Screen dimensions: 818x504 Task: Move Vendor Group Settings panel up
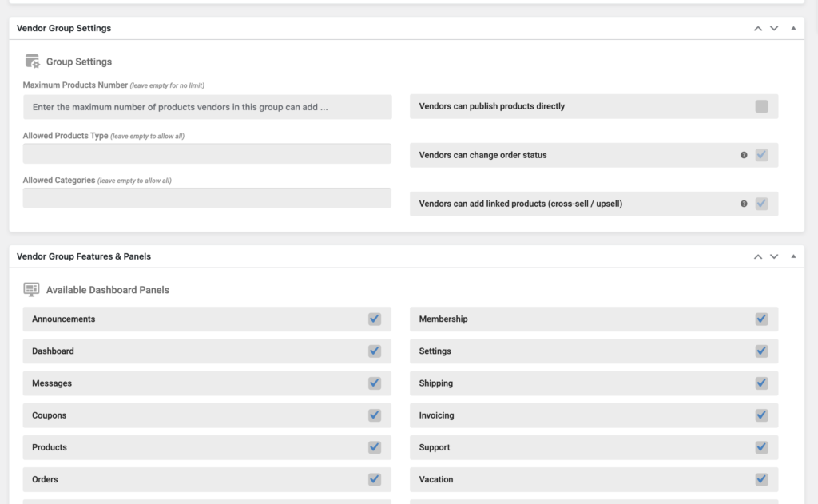pos(758,28)
